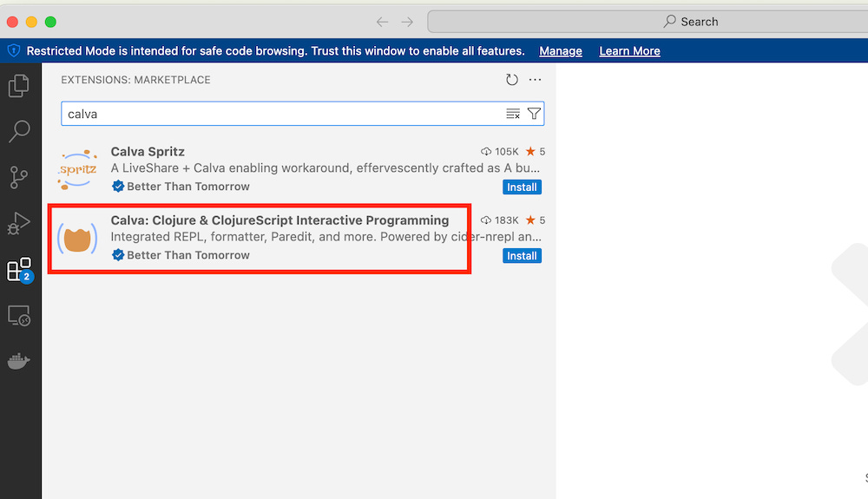Open the extensions filter menu
This screenshot has height=499, width=868.
tap(534, 114)
